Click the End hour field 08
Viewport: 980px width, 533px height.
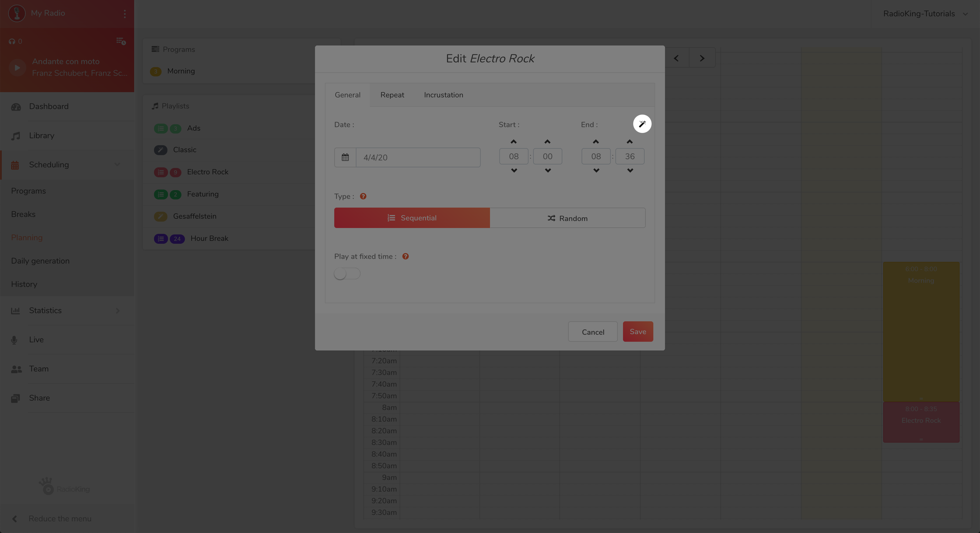tap(596, 156)
